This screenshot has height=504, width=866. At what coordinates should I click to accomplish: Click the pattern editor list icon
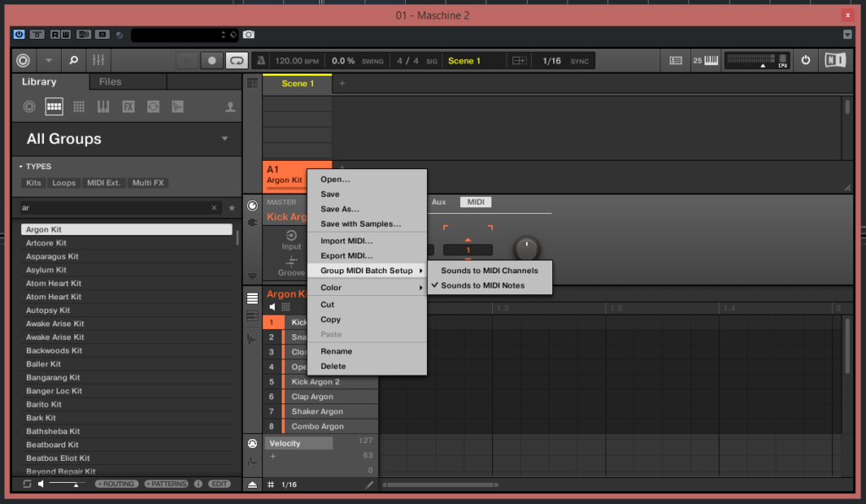coord(252,299)
